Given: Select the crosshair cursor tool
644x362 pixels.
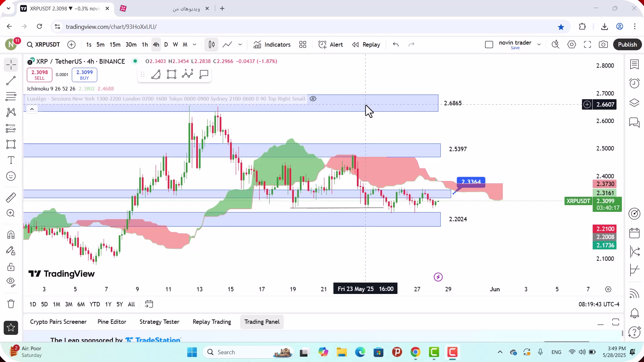Looking at the screenshot, I should click(x=11, y=65).
